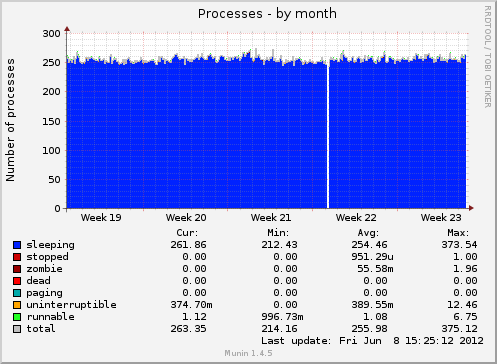The image size is (497, 364).
Task: Click the 'uninterruptible' legend label
Action: pos(71,305)
